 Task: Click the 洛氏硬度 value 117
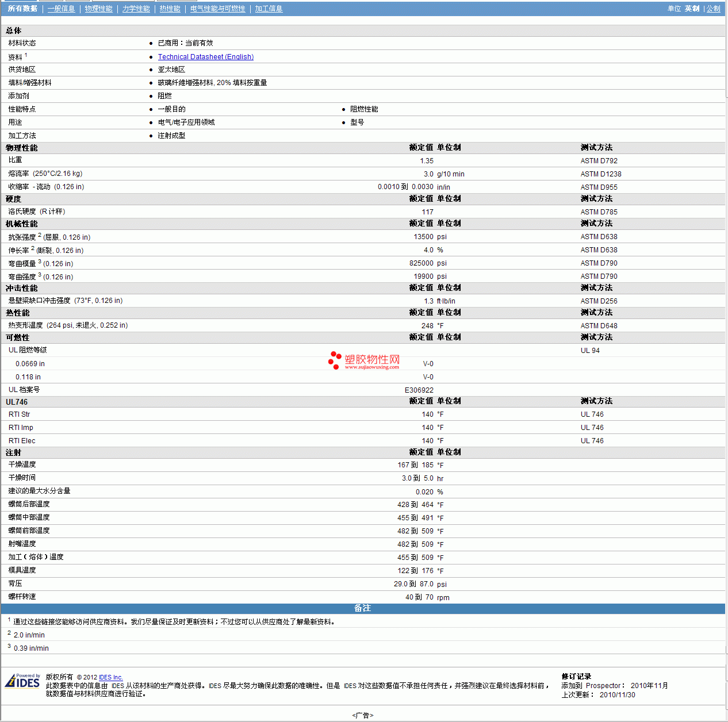[428, 212]
